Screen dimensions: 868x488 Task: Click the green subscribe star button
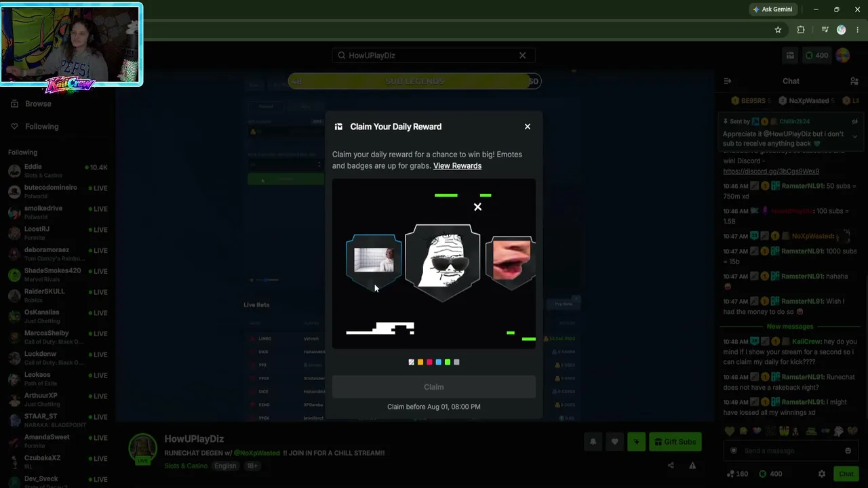point(636,442)
